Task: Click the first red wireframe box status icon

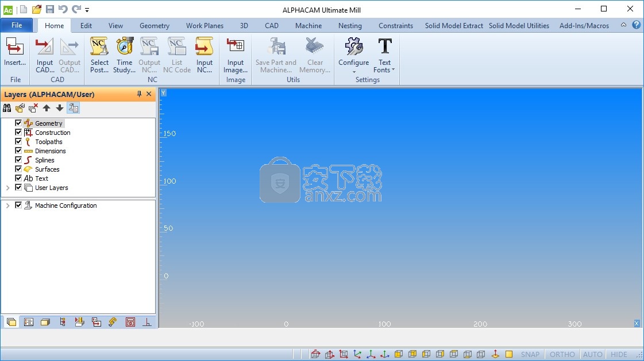Action: [x=315, y=354]
